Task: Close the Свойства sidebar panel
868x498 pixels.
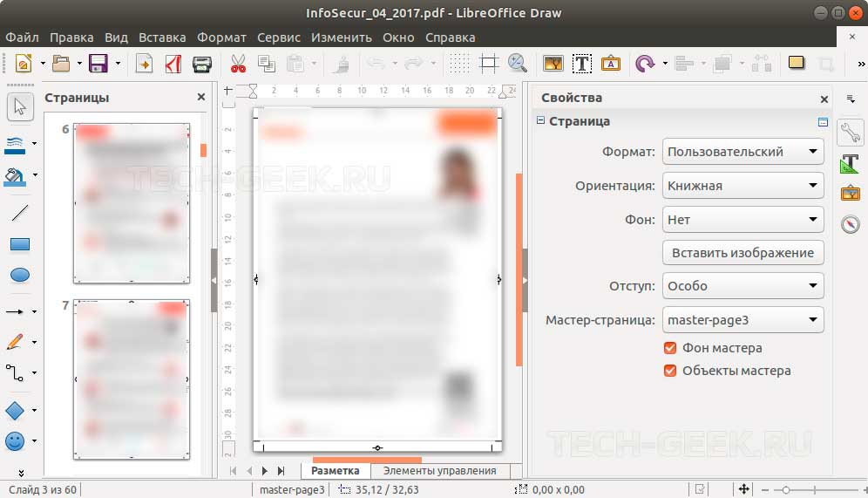Action: coord(824,99)
